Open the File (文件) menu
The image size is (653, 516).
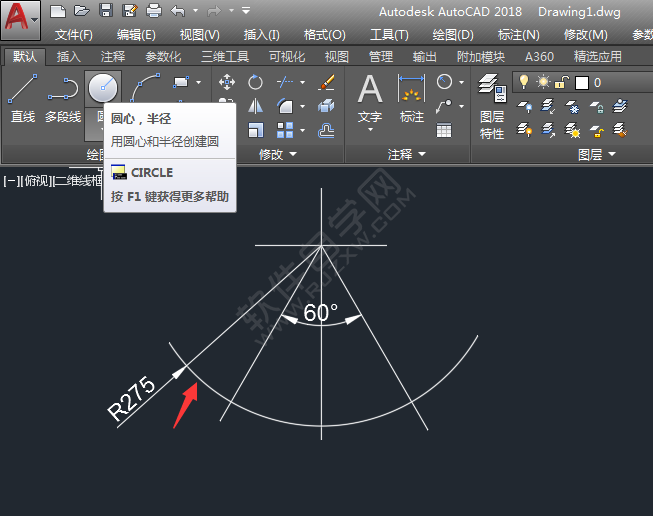coord(73,34)
